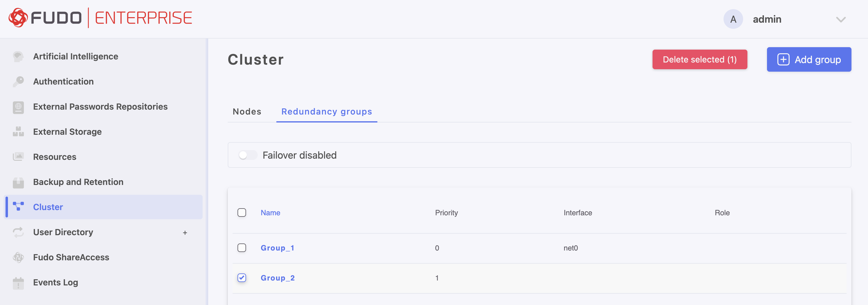Select the Redundancy groups tab
868x305 pixels.
pyautogui.click(x=327, y=111)
